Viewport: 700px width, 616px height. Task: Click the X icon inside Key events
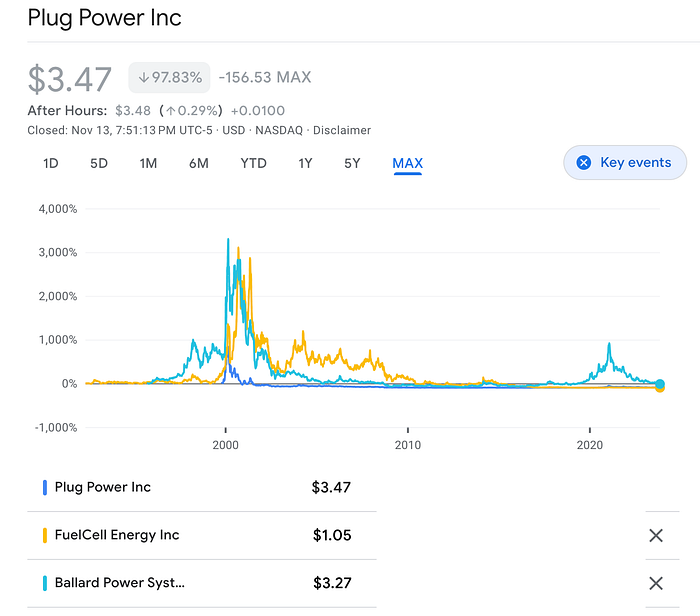click(x=583, y=162)
